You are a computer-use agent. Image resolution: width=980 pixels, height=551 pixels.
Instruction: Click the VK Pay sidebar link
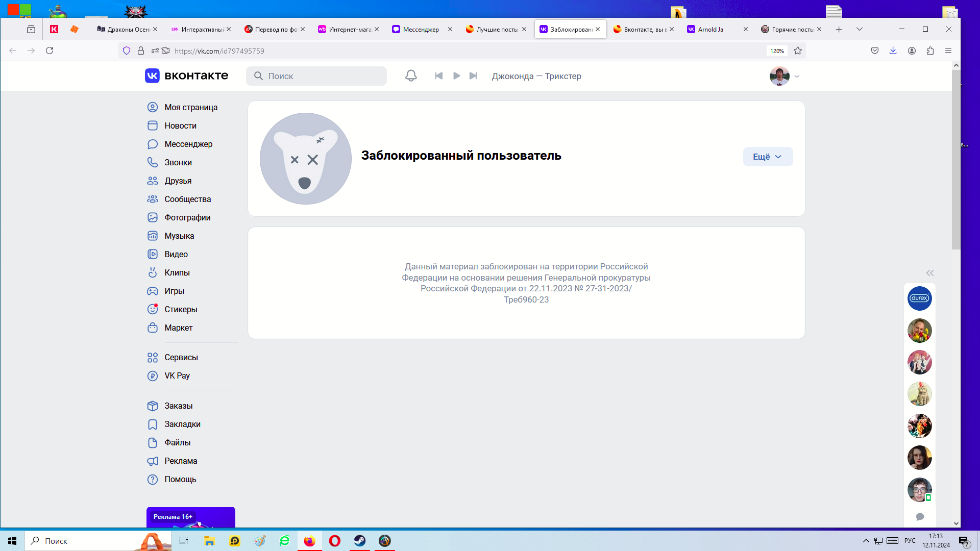pyautogui.click(x=177, y=375)
